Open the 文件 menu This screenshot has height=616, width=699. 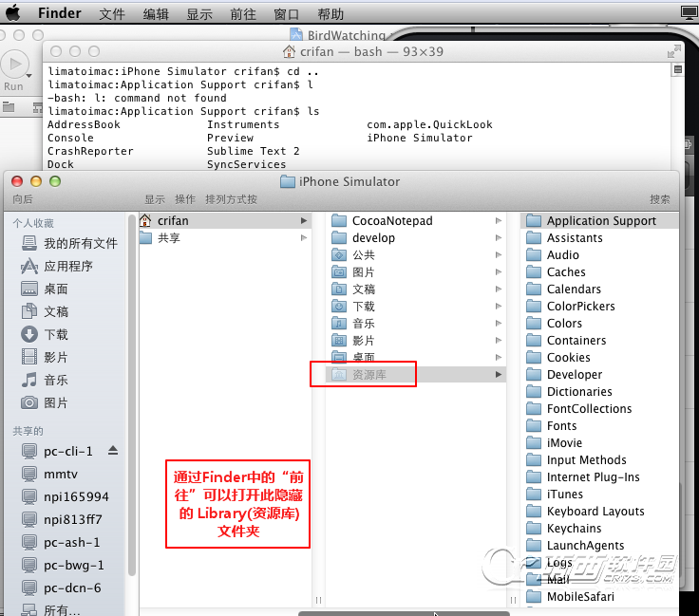[x=112, y=14]
